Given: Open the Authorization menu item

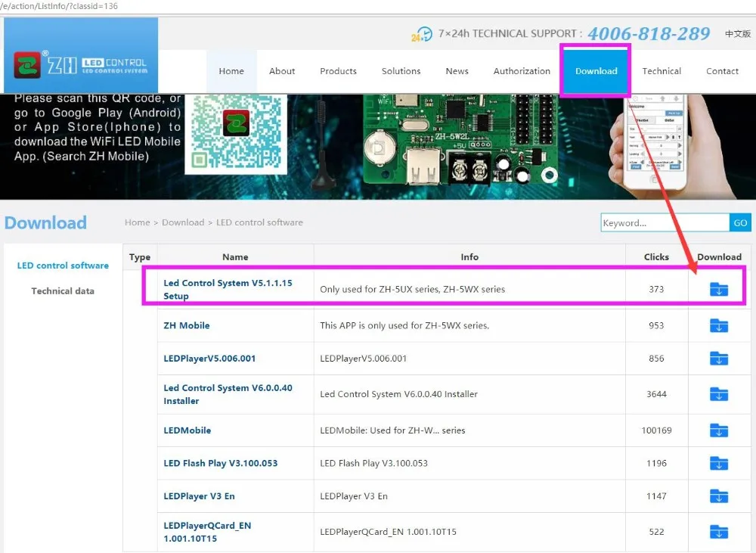Looking at the screenshot, I should point(522,71).
